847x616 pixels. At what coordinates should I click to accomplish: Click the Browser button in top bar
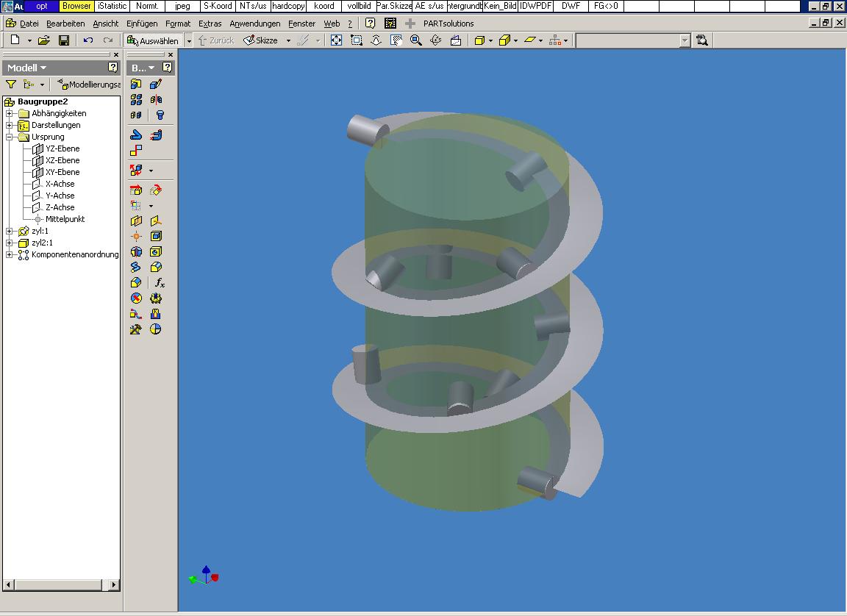tap(76, 6)
